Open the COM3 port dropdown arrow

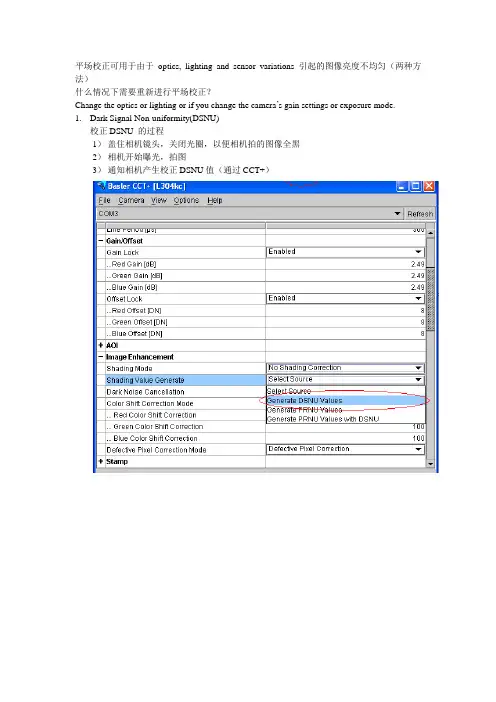[397, 214]
